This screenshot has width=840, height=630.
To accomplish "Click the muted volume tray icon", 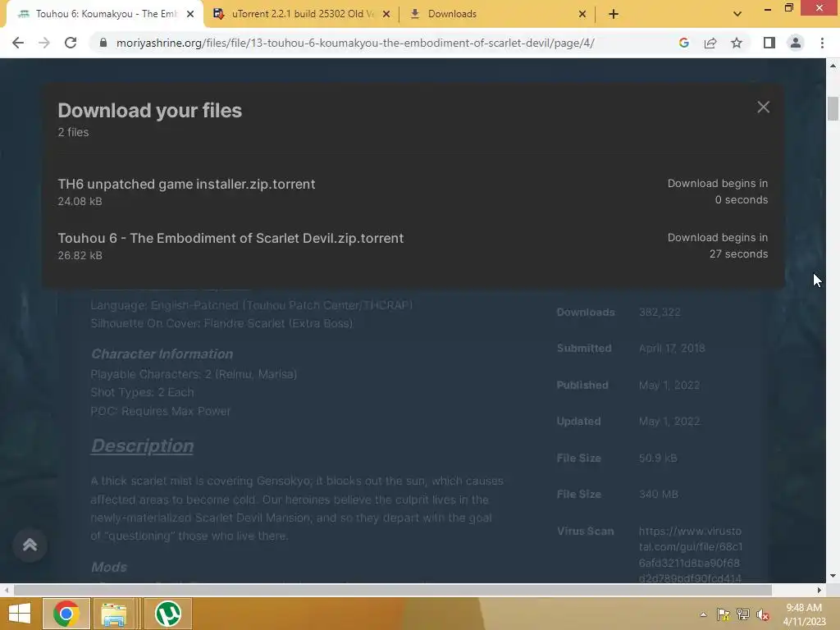I will click(x=763, y=614).
